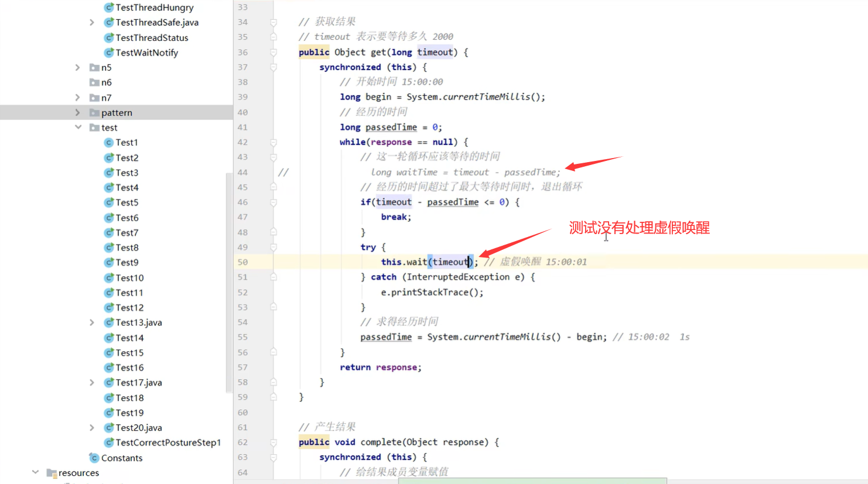868x484 pixels.
Task: Click the Constants class icon
Action: click(94, 458)
